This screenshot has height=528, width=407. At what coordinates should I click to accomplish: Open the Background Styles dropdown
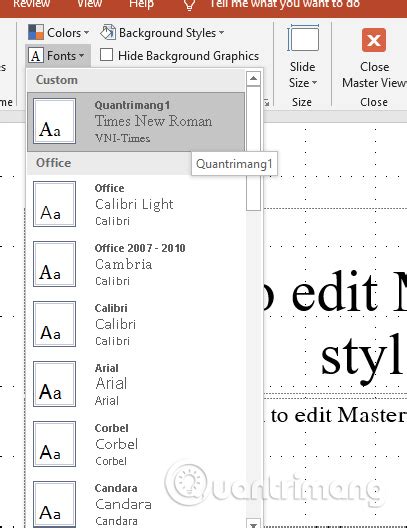coord(163,33)
